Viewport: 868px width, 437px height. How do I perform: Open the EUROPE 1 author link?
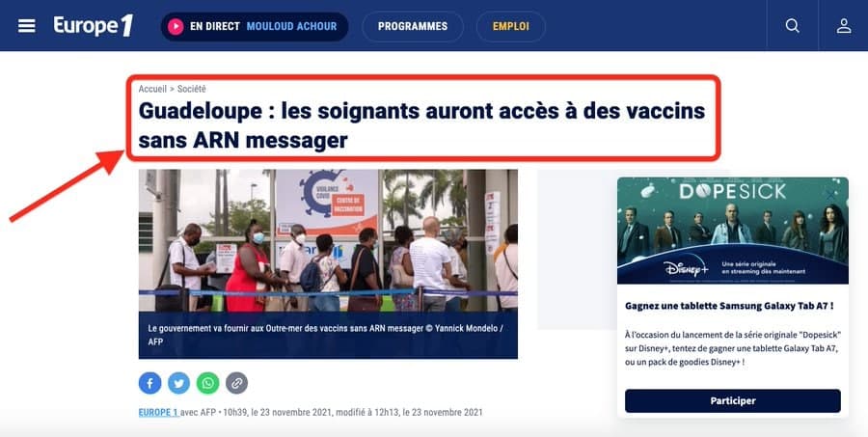[x=158, y=413]
